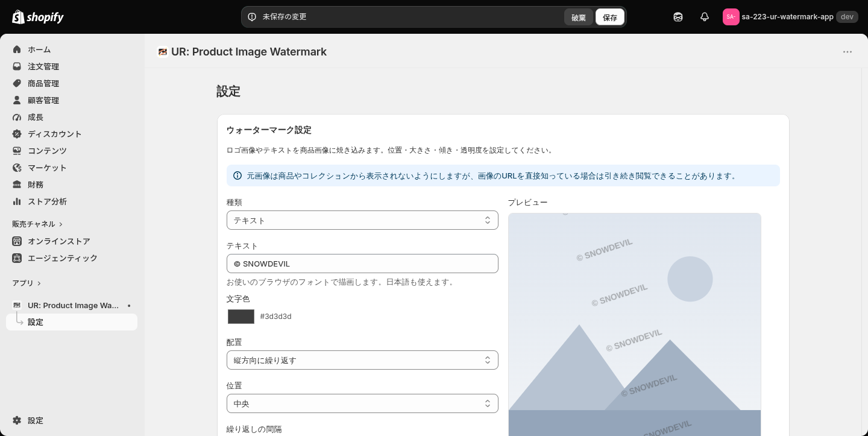Click the エージェンティック icon
The height and width of the screenshot is (436, 868).
pos(17,258)
